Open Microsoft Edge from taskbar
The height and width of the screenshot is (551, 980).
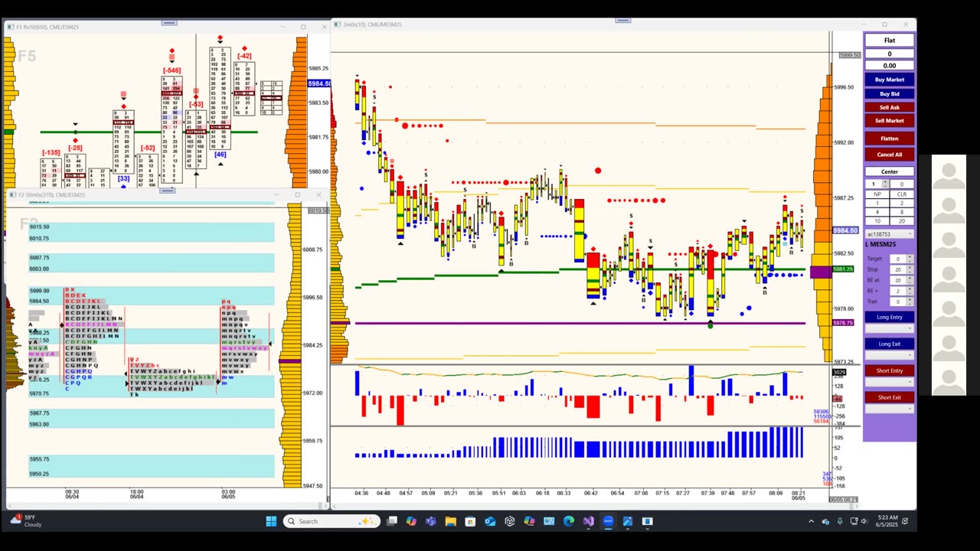pos(568,521)
